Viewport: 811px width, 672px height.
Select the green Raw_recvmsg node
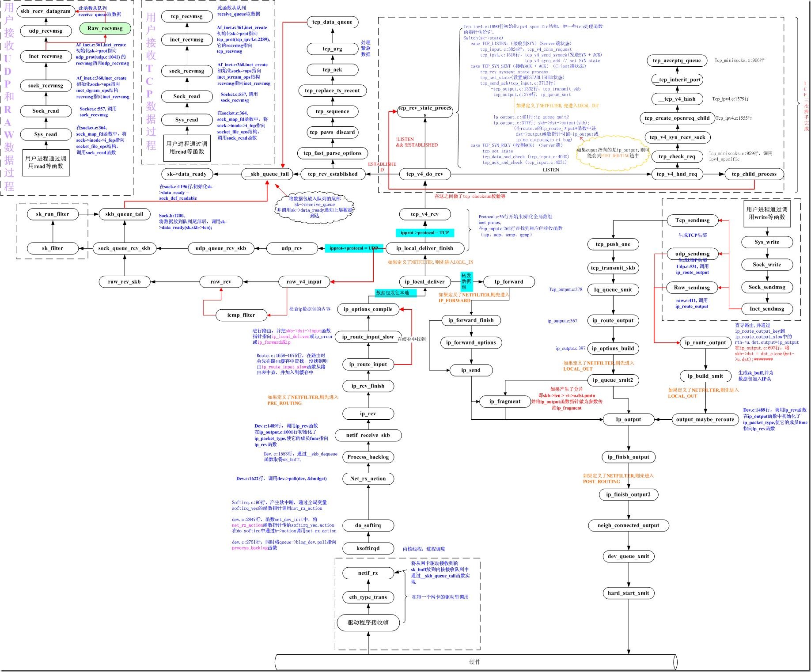(105, 28)
